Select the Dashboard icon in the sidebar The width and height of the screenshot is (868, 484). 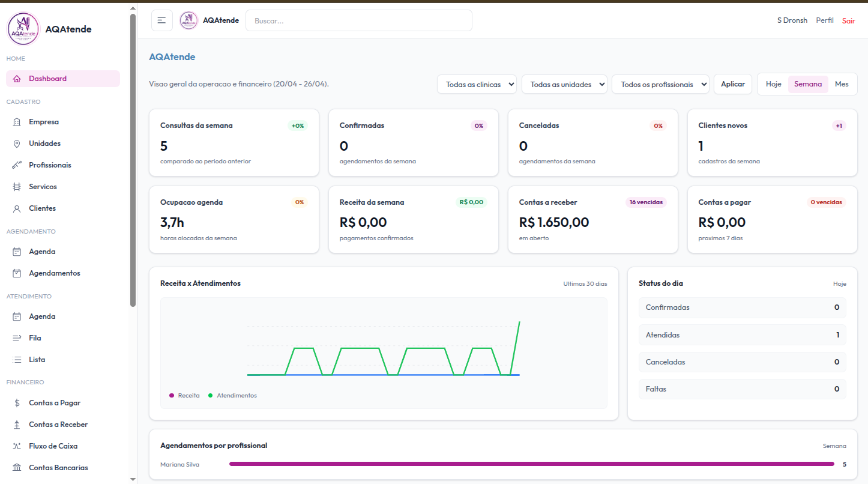18,78
